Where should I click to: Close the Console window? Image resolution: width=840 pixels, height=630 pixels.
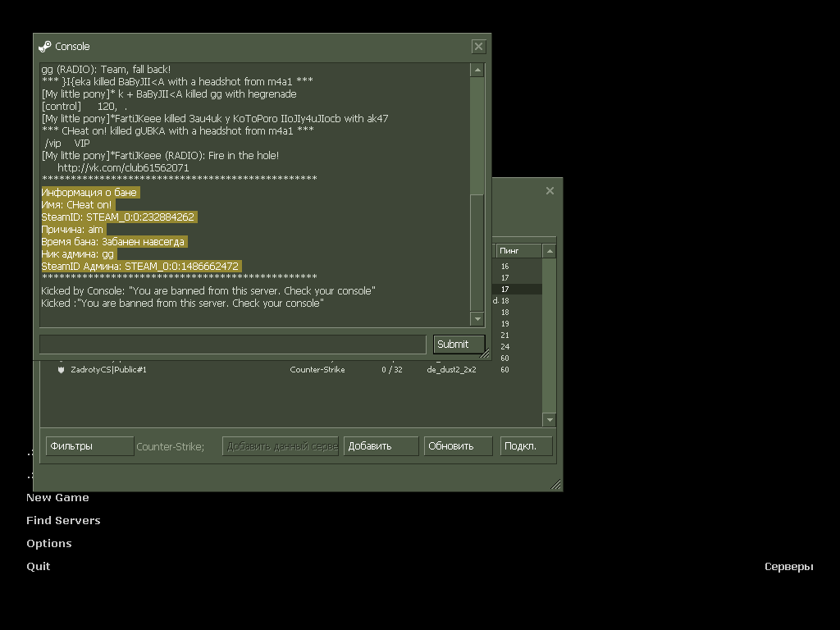coord(478,47)
